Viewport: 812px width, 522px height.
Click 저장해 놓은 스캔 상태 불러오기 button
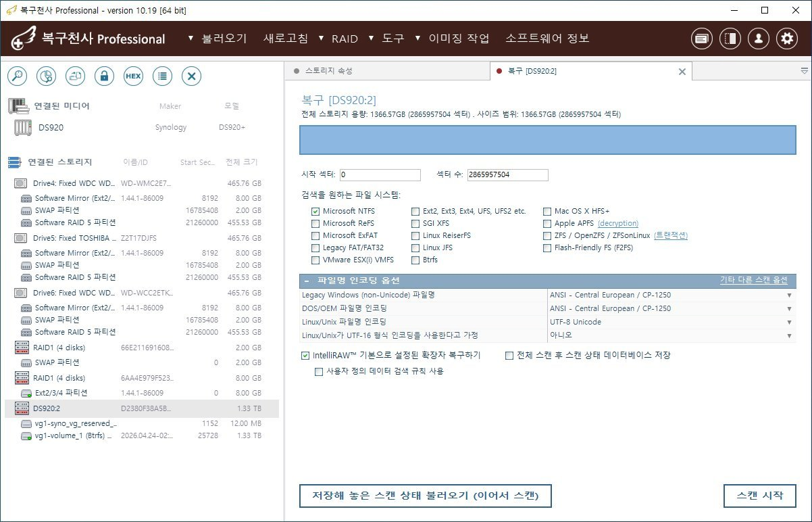425,496
